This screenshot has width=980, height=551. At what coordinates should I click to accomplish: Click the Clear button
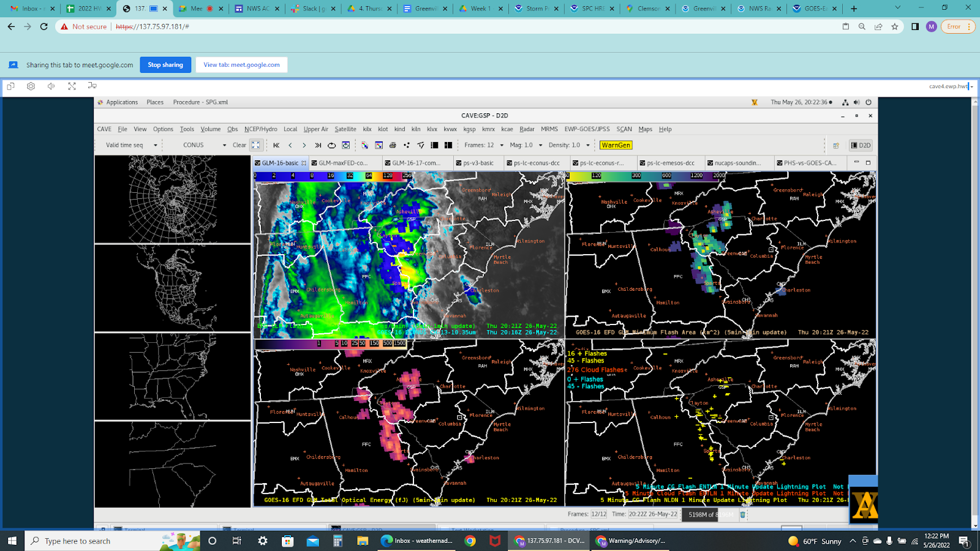239,145
